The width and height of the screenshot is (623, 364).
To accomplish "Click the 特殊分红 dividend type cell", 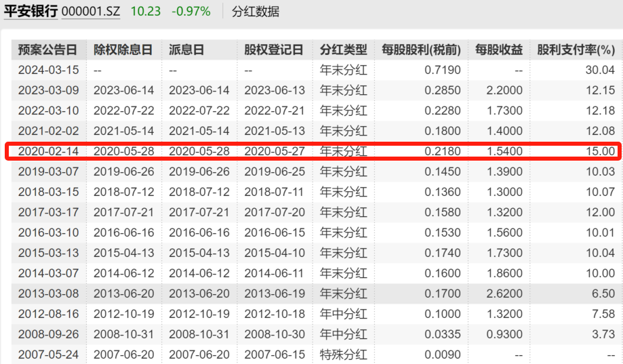I will (x=343, y=354).
